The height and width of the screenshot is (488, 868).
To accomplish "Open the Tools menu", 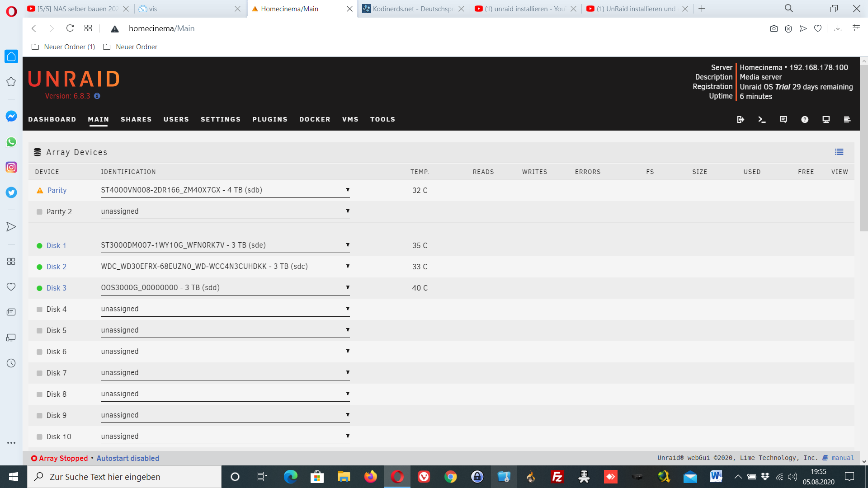I will [x=383, y=119].
